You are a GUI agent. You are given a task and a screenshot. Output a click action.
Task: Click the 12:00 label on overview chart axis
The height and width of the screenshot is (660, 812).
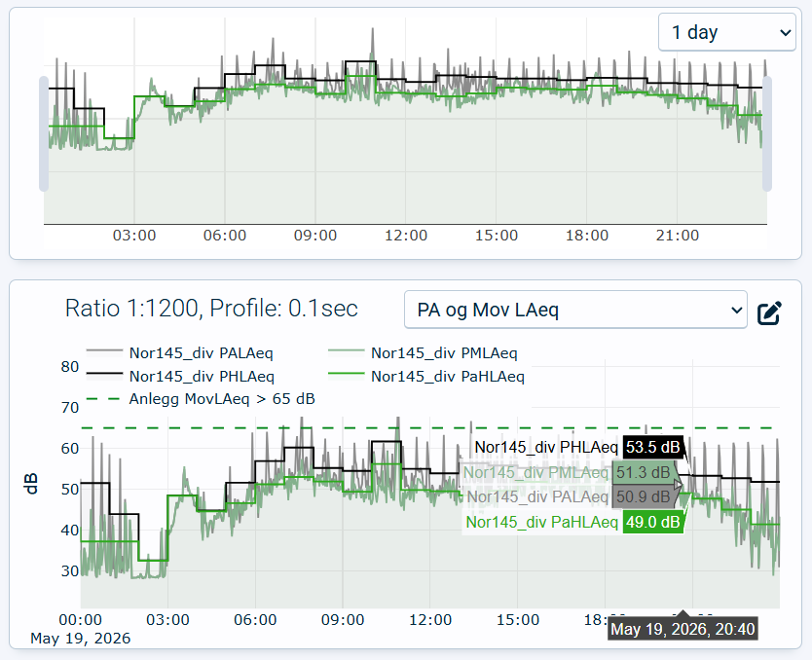tap(406, 236)
